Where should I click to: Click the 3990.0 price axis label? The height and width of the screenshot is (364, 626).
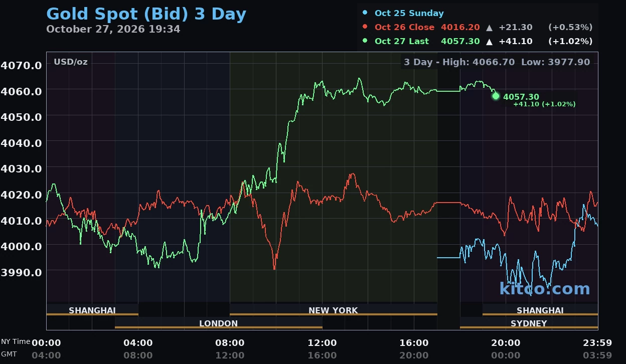22,272
